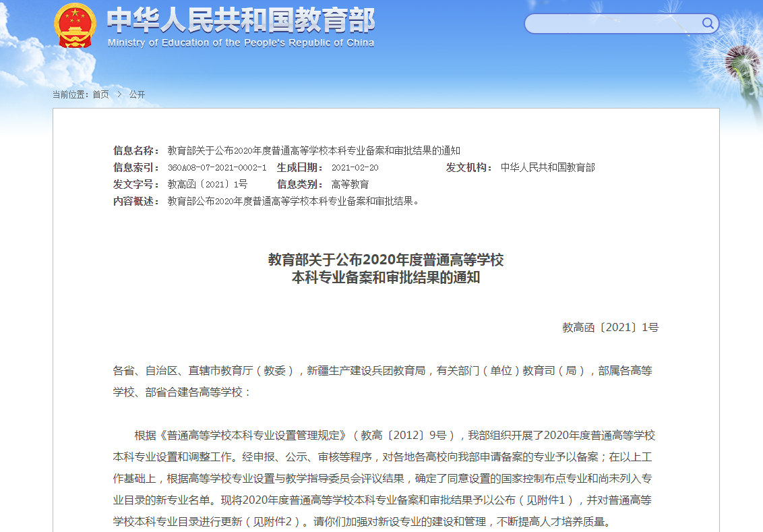Select the 信息类别 label
This screenshot has width=763, height=532.
click(x=300, y=185)
